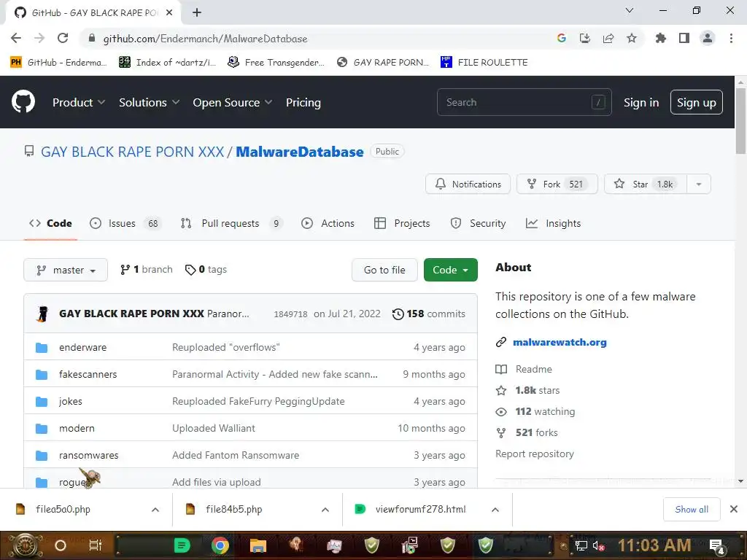Bookmark this page with the star icon
This screenshot has width=747, height=560.
pos(631,38)
